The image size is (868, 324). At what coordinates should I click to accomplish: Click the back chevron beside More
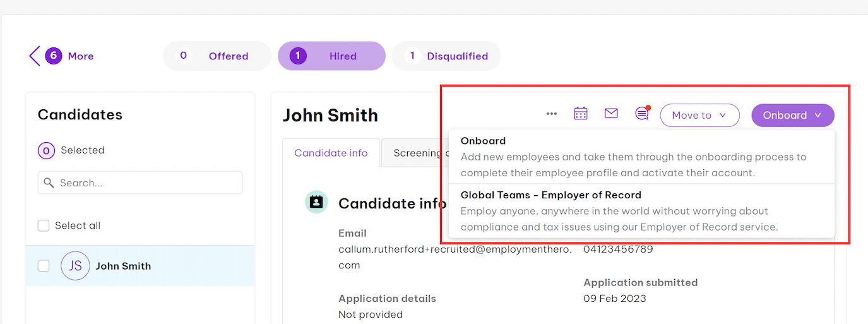35,56
